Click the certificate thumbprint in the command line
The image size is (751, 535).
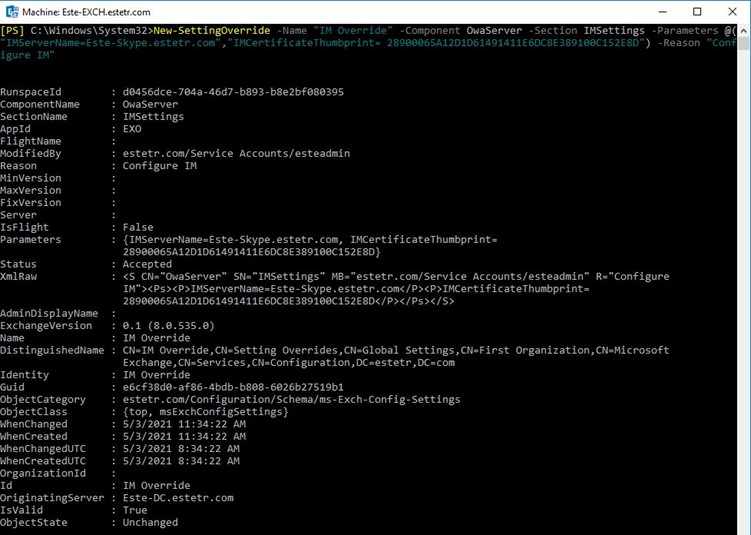(513, 43)
